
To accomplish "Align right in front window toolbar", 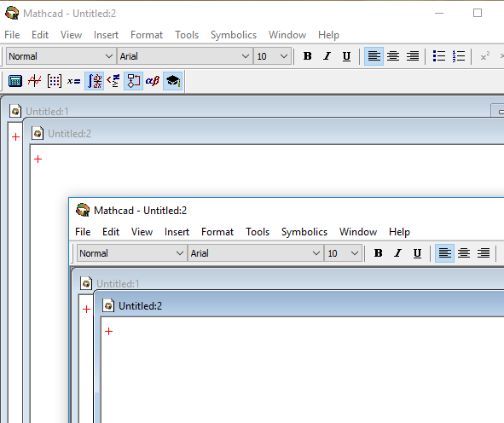I will pyautogui.click(x=484, y=253).
